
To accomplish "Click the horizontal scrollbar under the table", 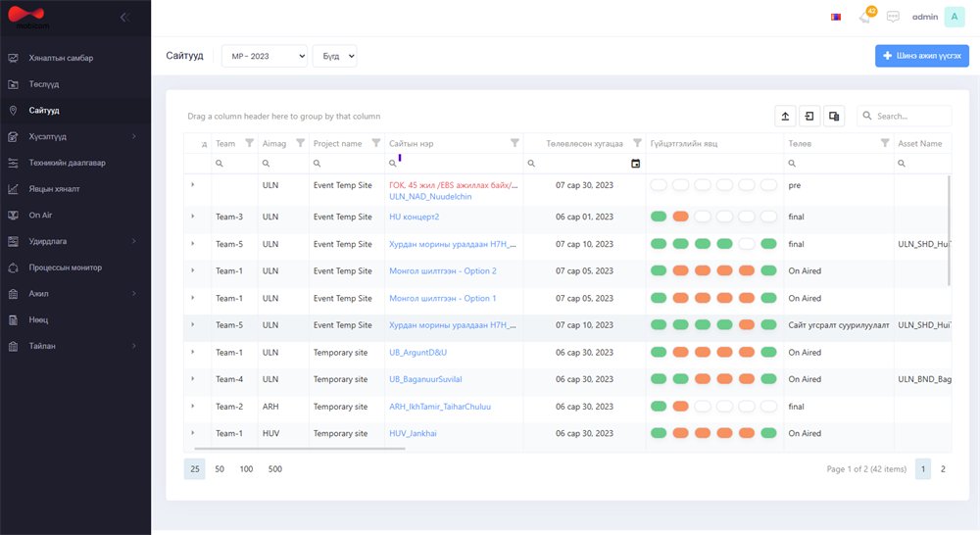I will 299,448.
